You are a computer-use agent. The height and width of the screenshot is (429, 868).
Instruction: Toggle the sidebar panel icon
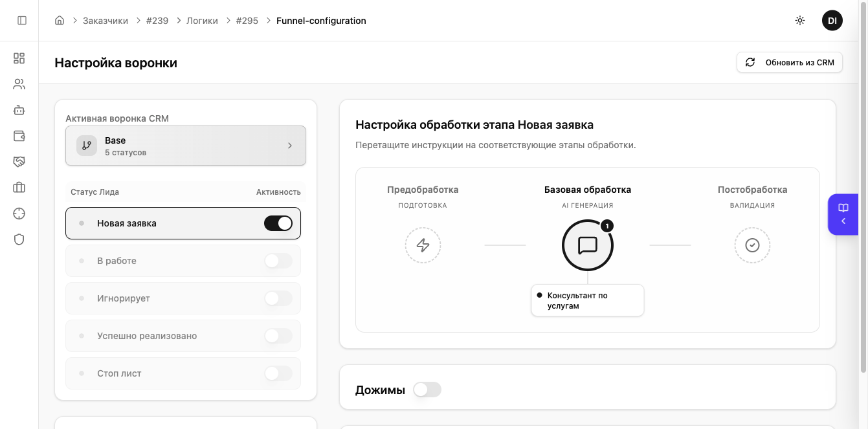click(22, 21)
